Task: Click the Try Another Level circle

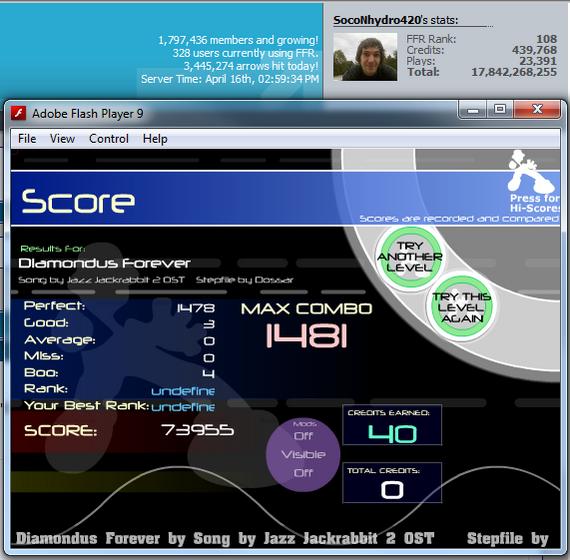Action: (410, 257)
